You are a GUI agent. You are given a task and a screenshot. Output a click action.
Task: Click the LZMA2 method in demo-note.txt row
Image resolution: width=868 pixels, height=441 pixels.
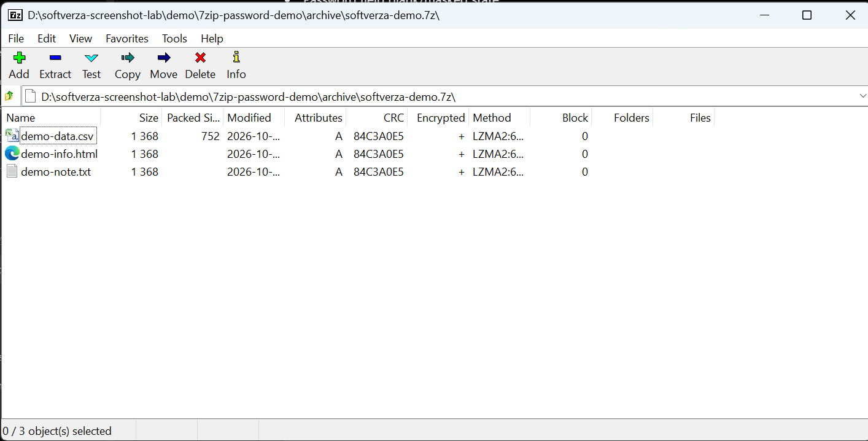498,171
